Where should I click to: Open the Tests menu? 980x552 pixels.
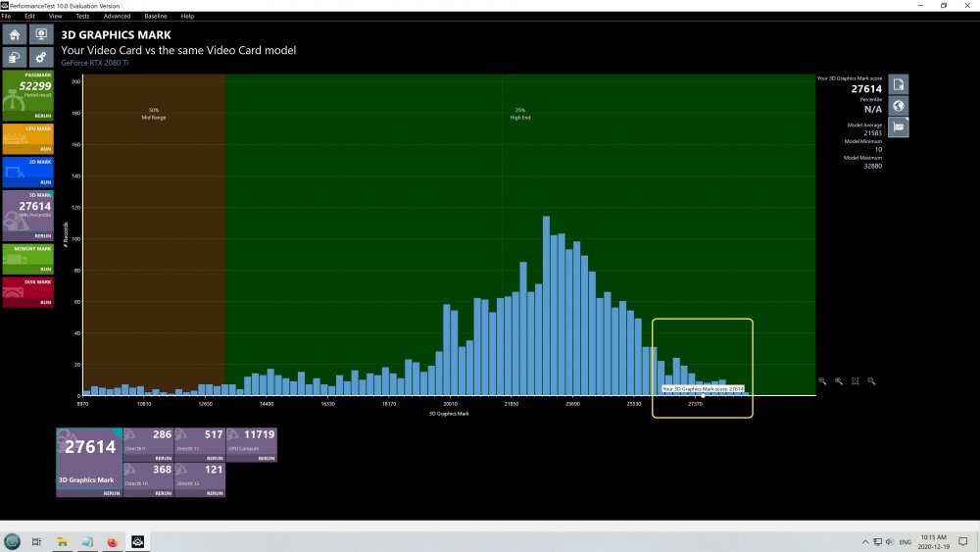click(82, 16)
